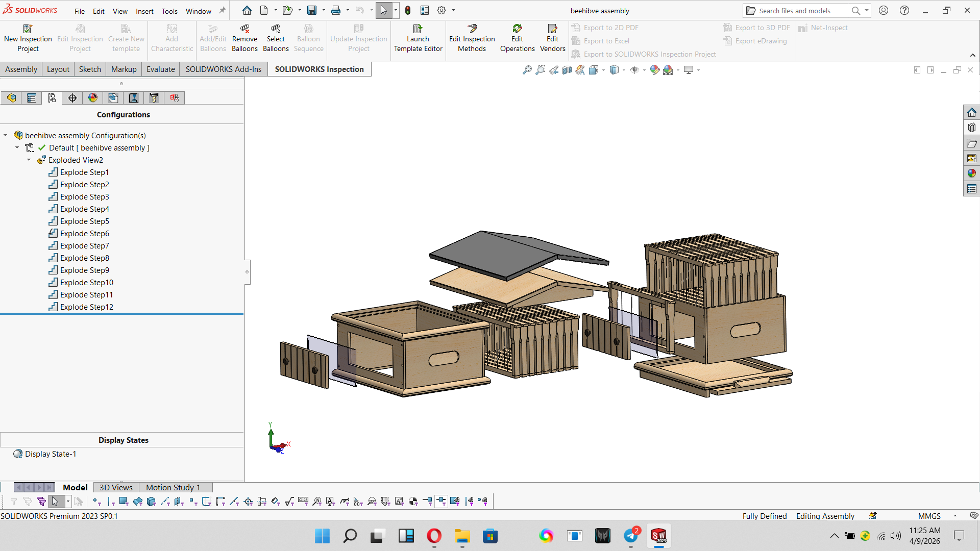The height and width of the screenshot is (551, 980).
Task: Click the Remove Balloons tool
Action: click(x=244, y=38)
